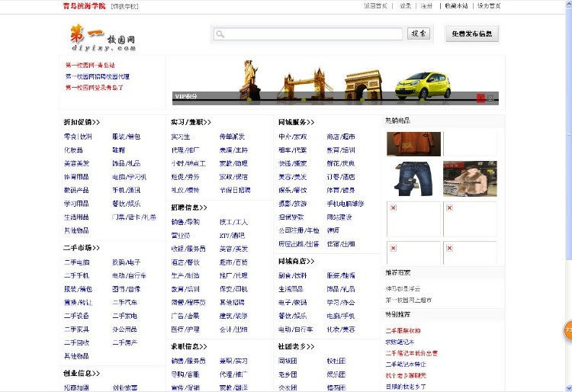Image resolution: width=572 pixels, height=392 pixels.
Task: Open the 手机/通讯 category
Action: coord(126,191)
